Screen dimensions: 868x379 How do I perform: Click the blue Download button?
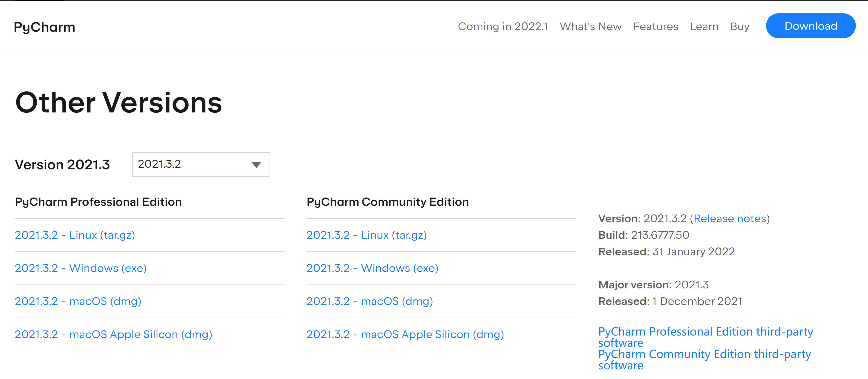click(x=810, y=26)
